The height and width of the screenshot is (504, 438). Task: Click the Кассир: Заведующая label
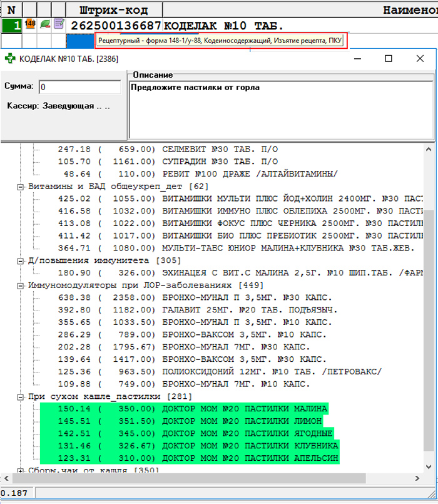59,106
